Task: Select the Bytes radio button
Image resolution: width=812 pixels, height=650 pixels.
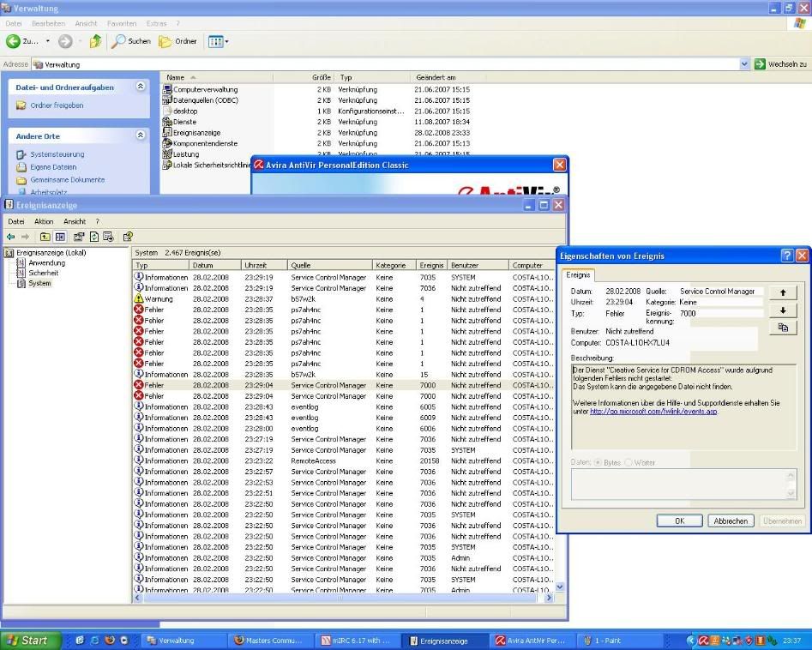Action: click(x=598, y=462)
